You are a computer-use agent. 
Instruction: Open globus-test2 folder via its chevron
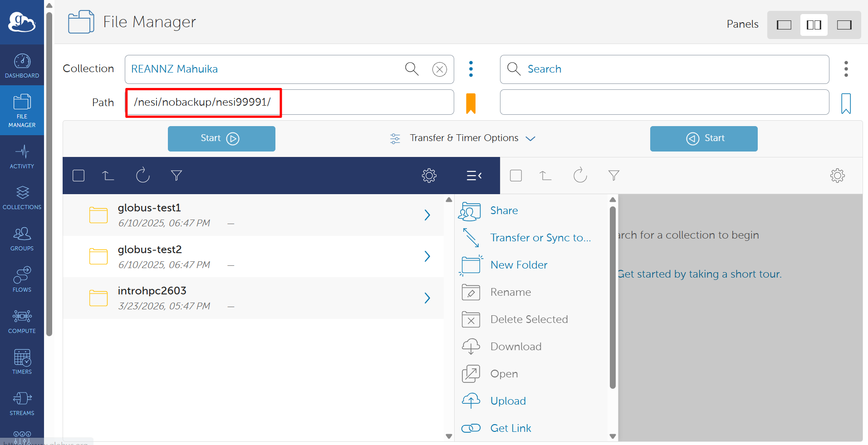click(x=427, y=257)
